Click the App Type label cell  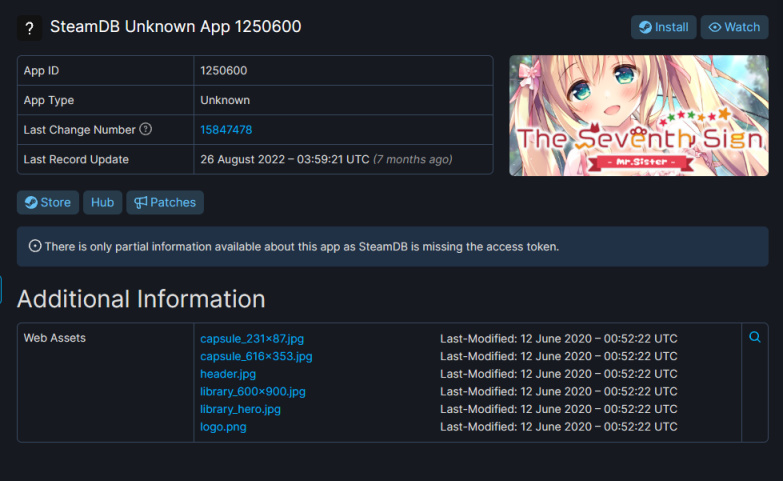105,100
